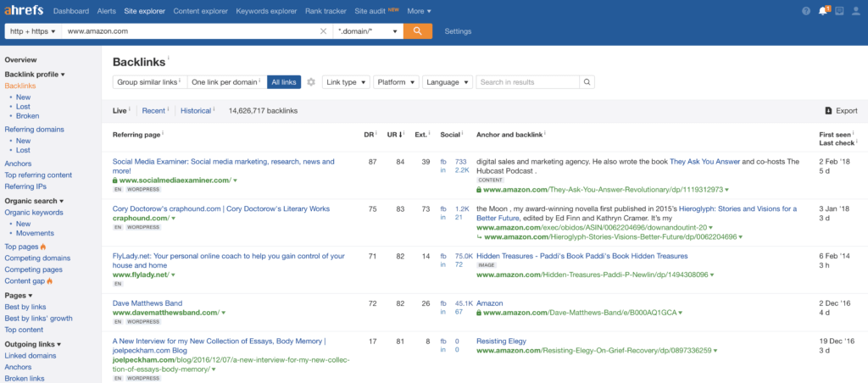
Task: Sort by the UR column header
Action: coord(394,134)
